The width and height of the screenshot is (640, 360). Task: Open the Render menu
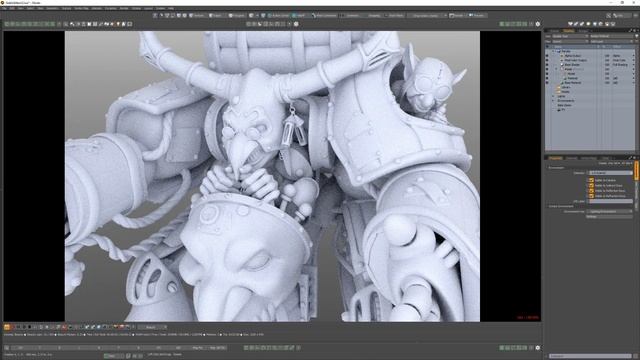124,8
